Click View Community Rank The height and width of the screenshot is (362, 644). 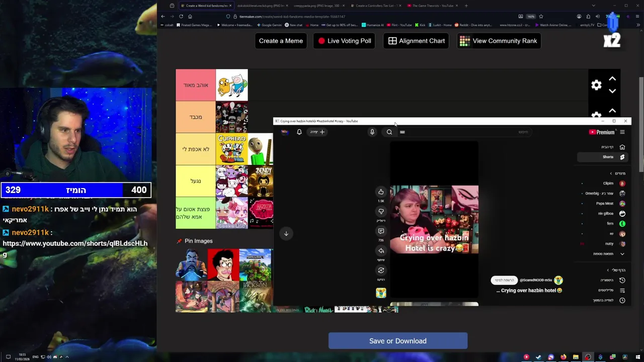tap(499, 41)
